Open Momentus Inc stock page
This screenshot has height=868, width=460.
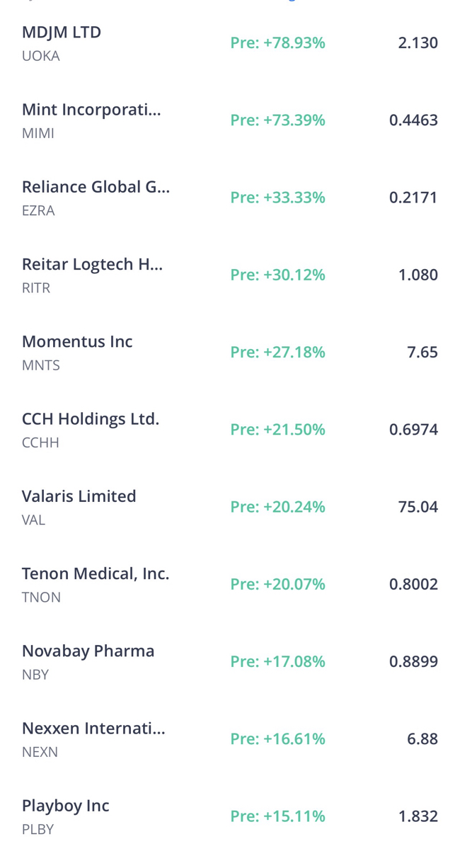click(230, 352)
